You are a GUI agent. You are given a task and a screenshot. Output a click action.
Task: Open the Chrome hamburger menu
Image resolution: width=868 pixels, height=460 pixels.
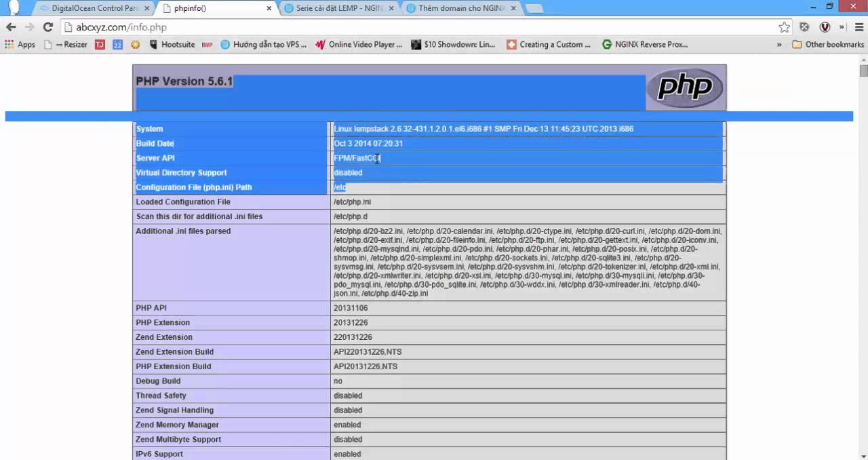[859, 27]
